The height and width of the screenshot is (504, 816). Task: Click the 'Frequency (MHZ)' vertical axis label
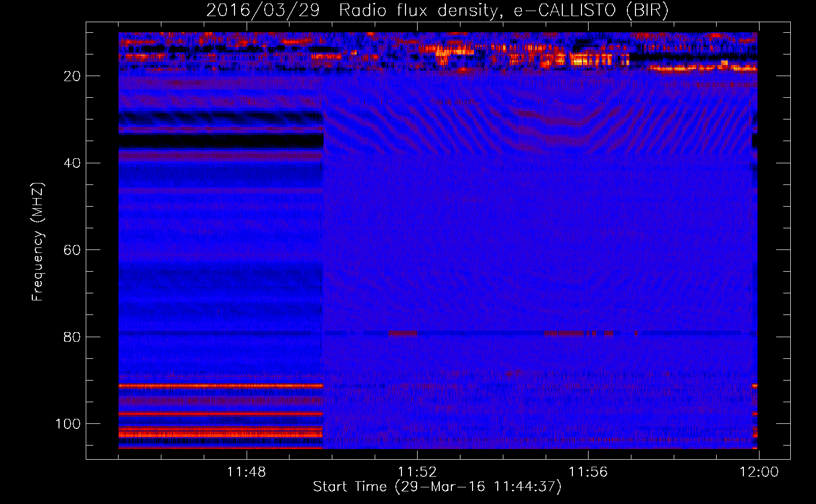[38, 242]
